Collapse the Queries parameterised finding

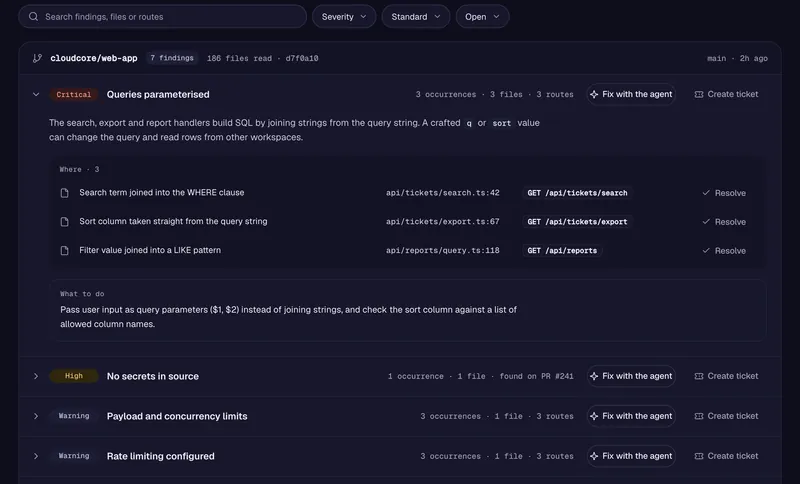[36, 94]
